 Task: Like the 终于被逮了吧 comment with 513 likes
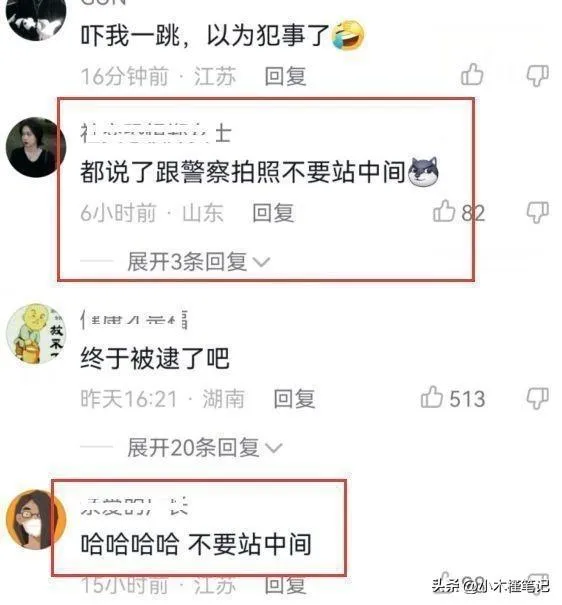click(x=431, y=397)
